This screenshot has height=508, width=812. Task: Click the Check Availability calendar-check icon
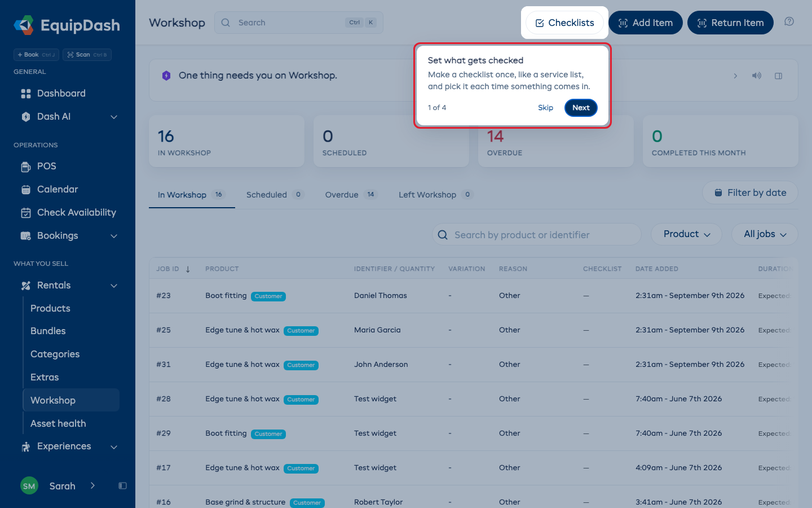[26, 213]
